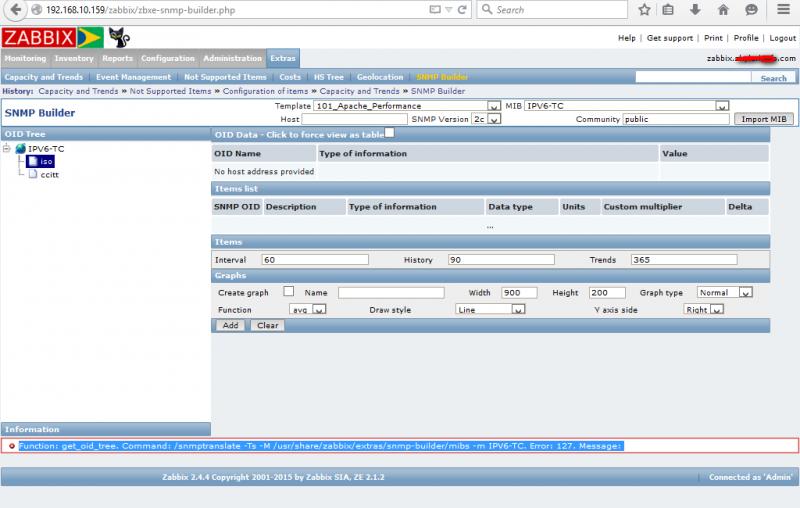Select the ccitt tree item
800x508 pixels.
(49, 174)
